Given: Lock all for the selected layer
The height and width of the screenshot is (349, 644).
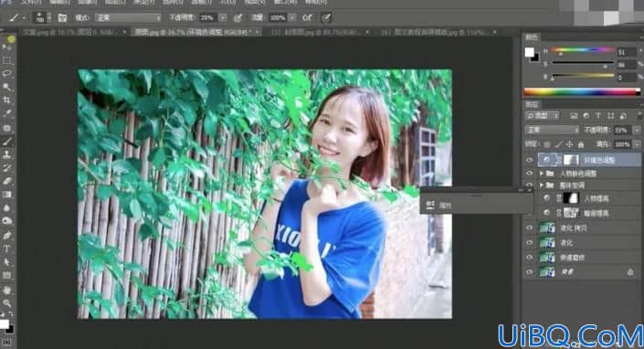Looking at the screenshot, I should click(581, 144).
